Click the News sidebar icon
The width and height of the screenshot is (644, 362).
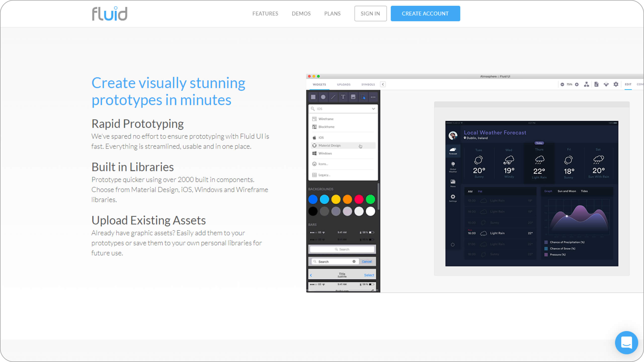pos(453,183)
